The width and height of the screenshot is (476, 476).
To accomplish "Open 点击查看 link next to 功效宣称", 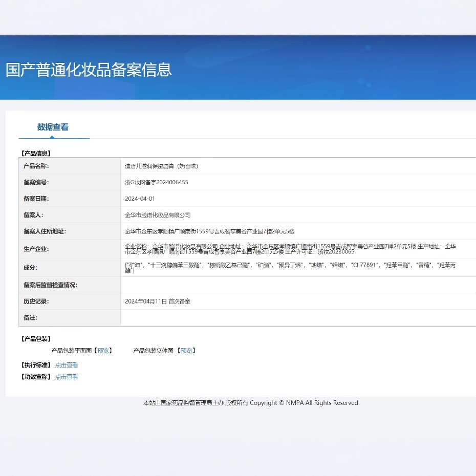I will pyautogui.click(x=67, y=377).
